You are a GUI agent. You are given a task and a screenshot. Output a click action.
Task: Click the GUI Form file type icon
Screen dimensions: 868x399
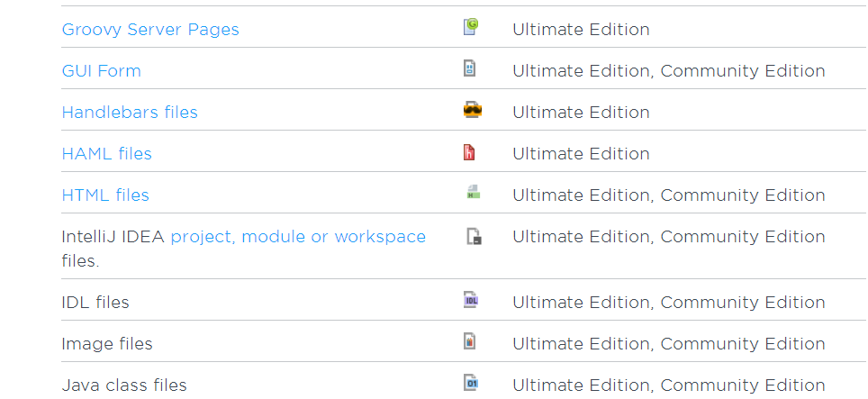click(x=469, y=68)
